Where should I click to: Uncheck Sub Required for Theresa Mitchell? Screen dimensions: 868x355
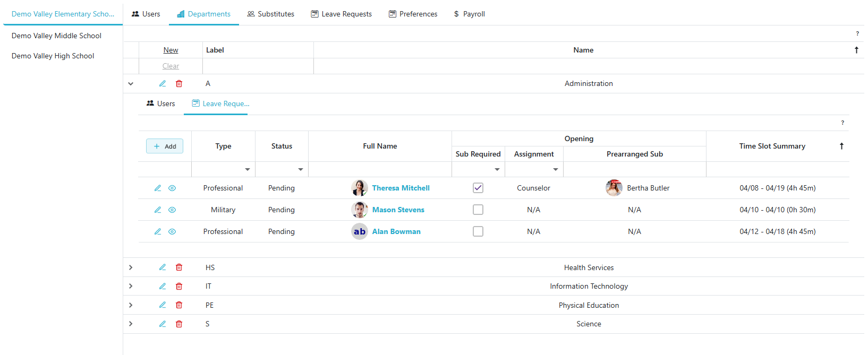(478, 188)
